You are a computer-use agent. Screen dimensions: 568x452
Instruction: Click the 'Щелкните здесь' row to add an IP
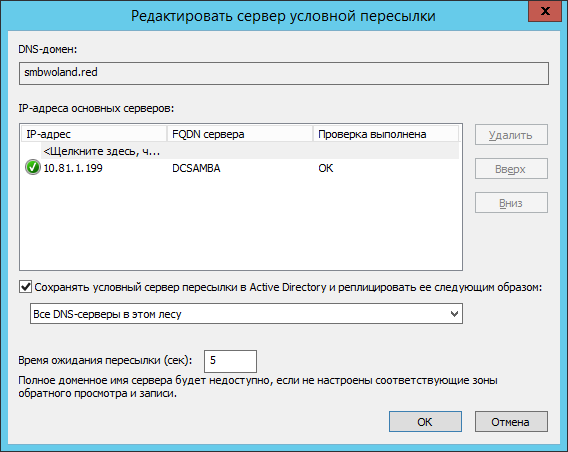point(250,151)
